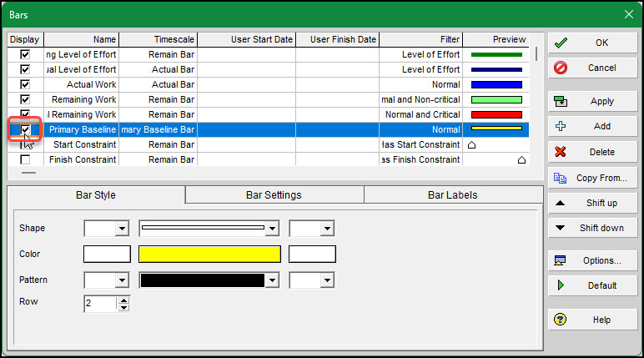Click the Display column header

coord(25,39)
